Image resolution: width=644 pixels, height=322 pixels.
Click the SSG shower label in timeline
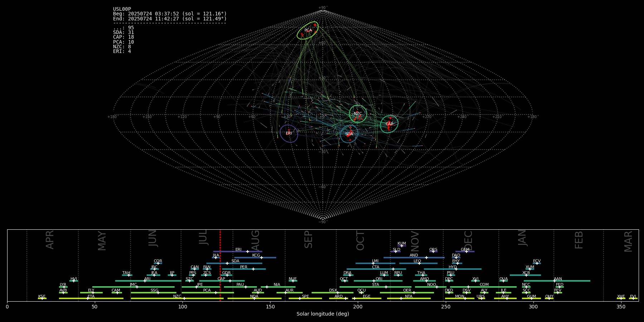pyautogui.click(x=154, y=291)
